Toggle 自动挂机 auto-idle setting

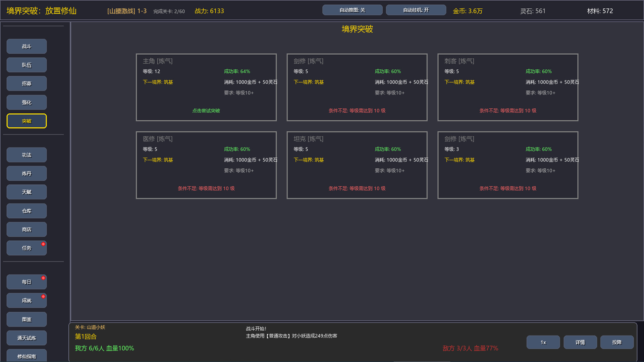coord(416,10)
